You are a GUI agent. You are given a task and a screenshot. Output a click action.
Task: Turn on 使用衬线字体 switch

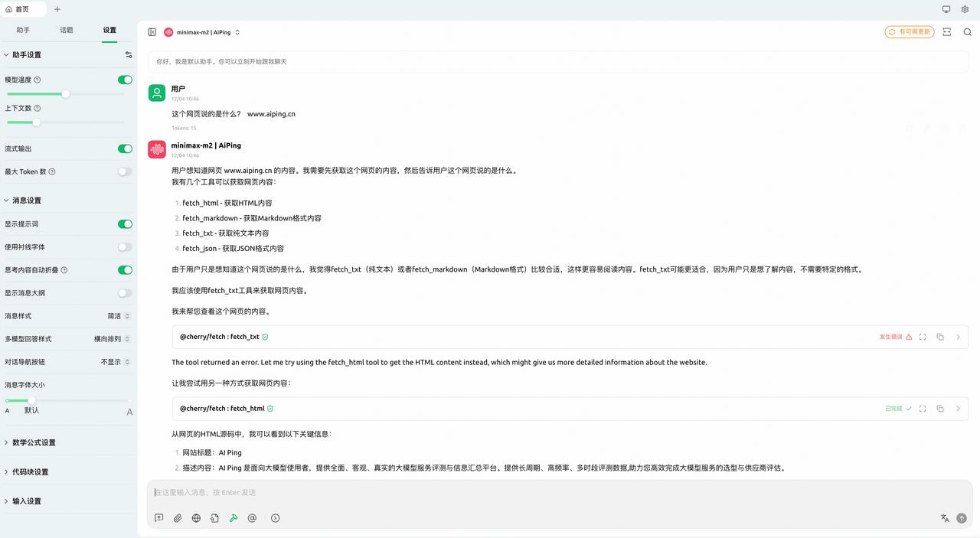click(x=125, y=247)
